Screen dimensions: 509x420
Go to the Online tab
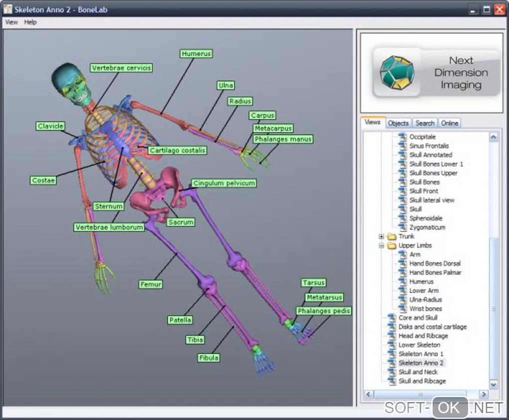pos(449,123)
